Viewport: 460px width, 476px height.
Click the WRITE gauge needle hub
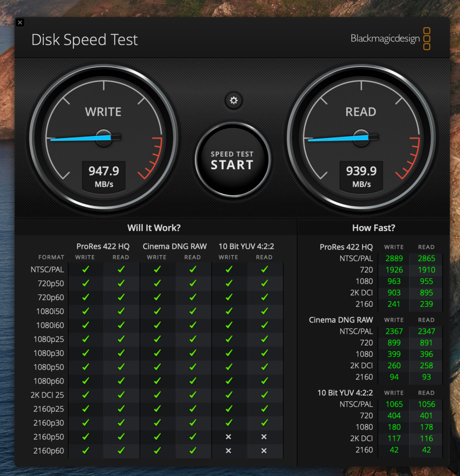(x=104, y=138)
